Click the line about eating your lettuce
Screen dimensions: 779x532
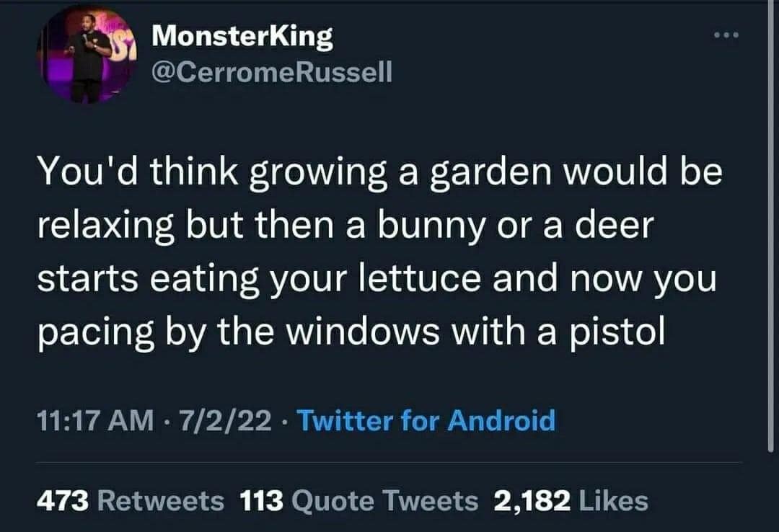tap(376, 278)
